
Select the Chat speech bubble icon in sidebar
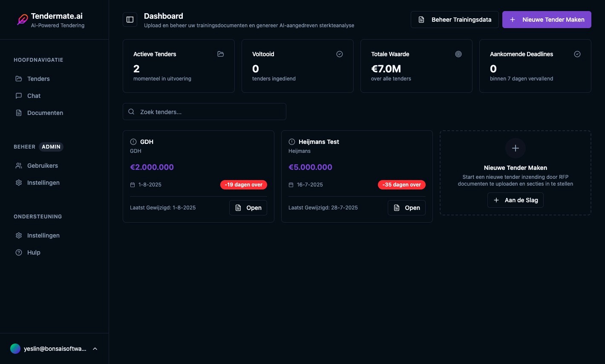pos(19,96)
